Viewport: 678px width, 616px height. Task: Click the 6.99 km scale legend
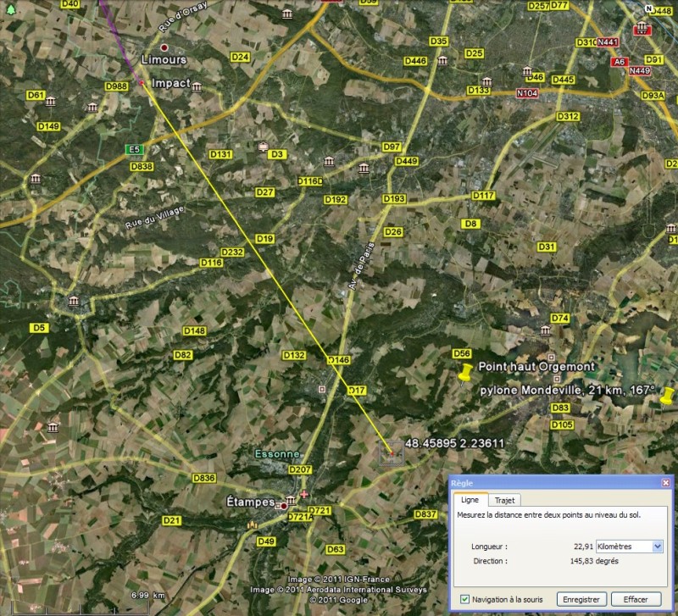click(x=148, y=596)
